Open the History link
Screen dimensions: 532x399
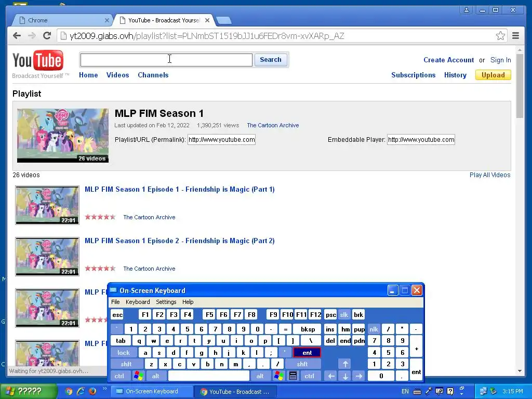coord(455,75)
